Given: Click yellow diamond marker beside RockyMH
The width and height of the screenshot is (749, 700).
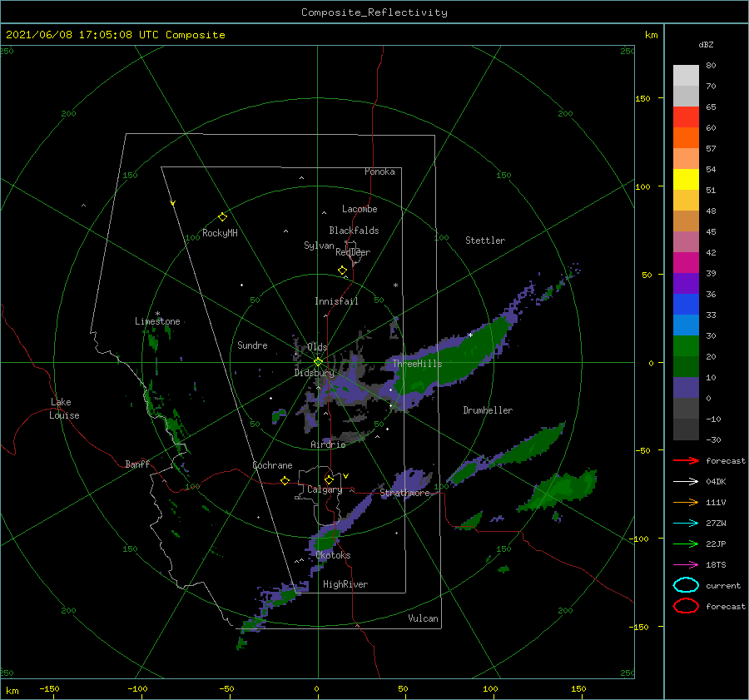Looking at the screenshot, I should pyautogui.click(x=222, y=217).
